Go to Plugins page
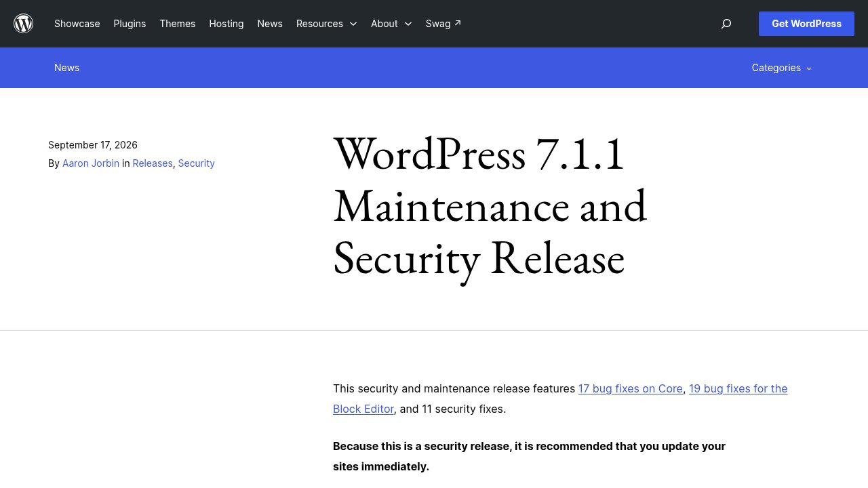The width and height of the screenshot is (868, 488). click(130, 24)
